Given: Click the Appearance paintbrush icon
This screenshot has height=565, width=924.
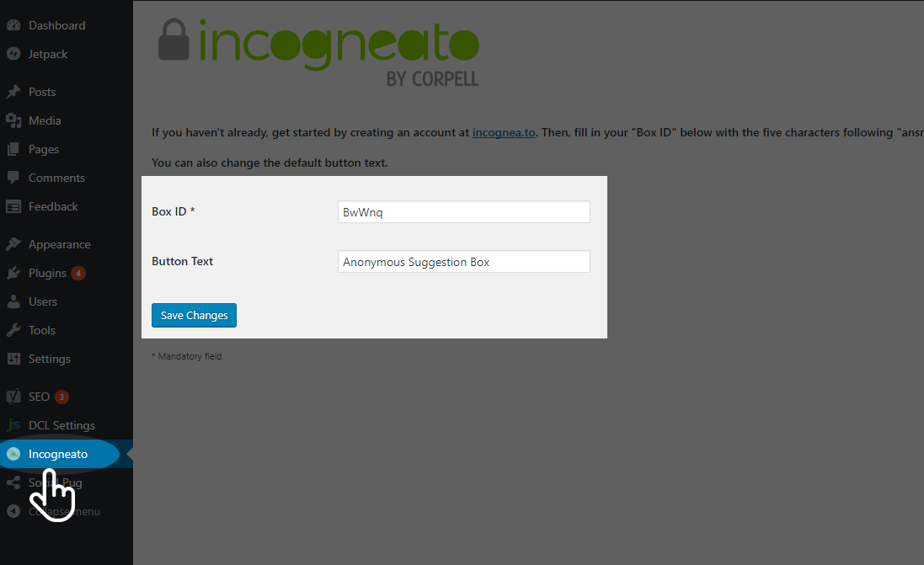Looking at the screenshot, I should (x=13, y=244).
